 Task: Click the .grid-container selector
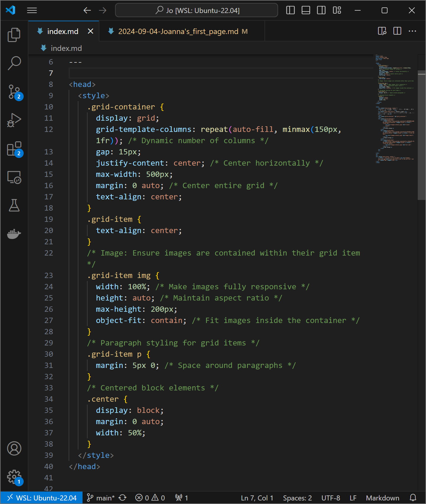pyautogui.click(x=121, y=107)
